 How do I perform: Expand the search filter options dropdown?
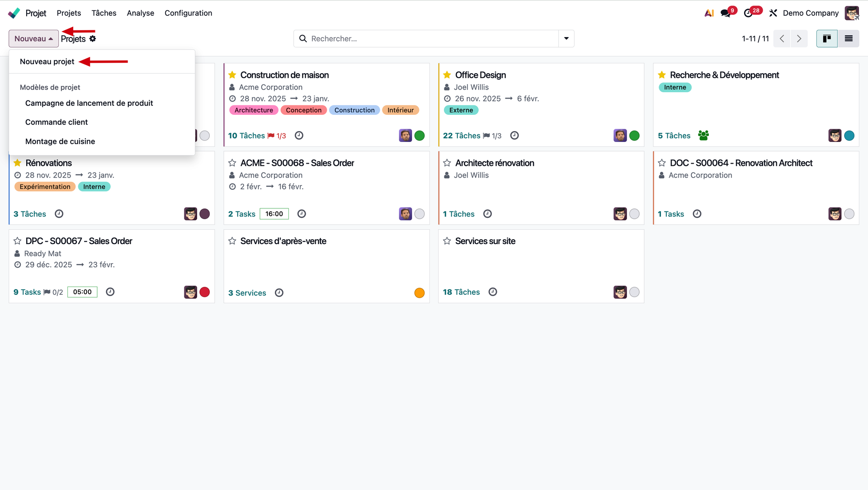coord(566,38)
